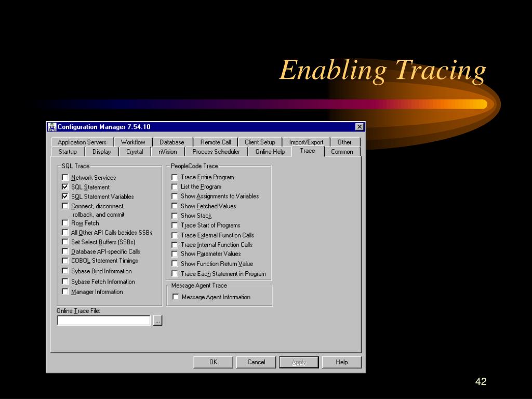Toggle Connect, disconnect, rollback, and commit

(x=65, y=206)
